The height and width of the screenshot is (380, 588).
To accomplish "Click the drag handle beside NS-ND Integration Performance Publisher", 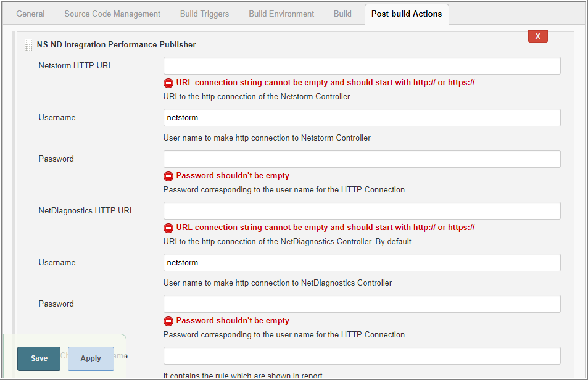I will (x=28, y=45).
